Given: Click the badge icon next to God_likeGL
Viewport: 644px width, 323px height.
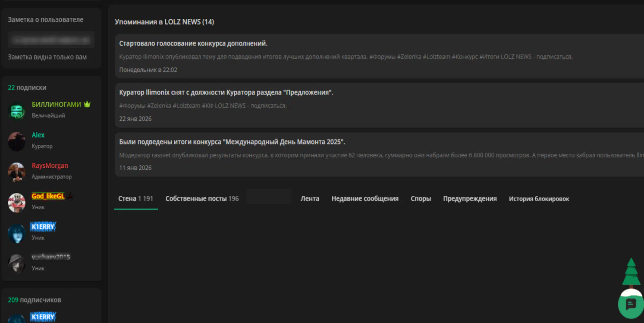Looking at the screenshot, I should pos(70,196).
